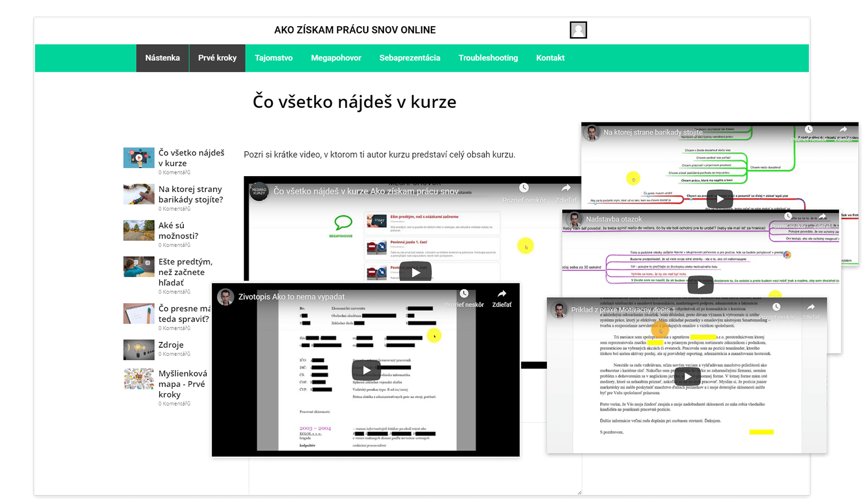Image resolution: width=866 pixels, height=504 pixels.
Task: Click thumbnail beside Čo všetko nájdeš v kurze
Action: pyautogui.click(x=139, y=158)
